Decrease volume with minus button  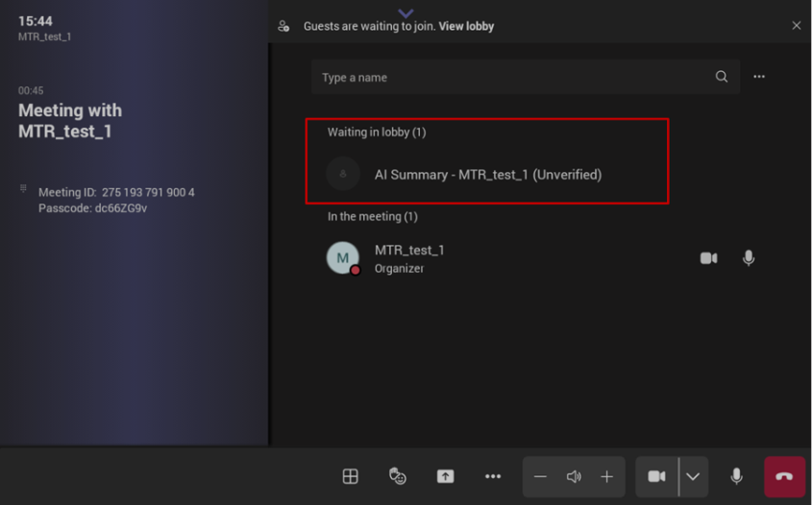tap(540, 476)
